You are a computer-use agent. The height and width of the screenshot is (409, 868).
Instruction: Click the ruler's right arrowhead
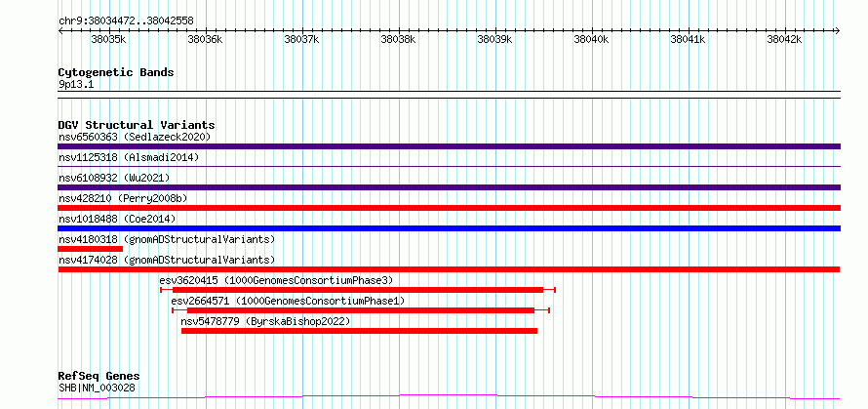tap(837, 30)
